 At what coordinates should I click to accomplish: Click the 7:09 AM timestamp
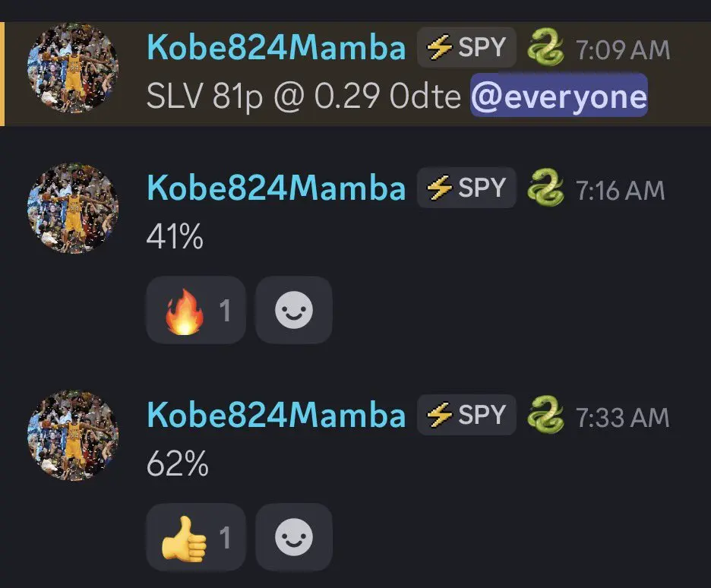[x=623, y=50]
